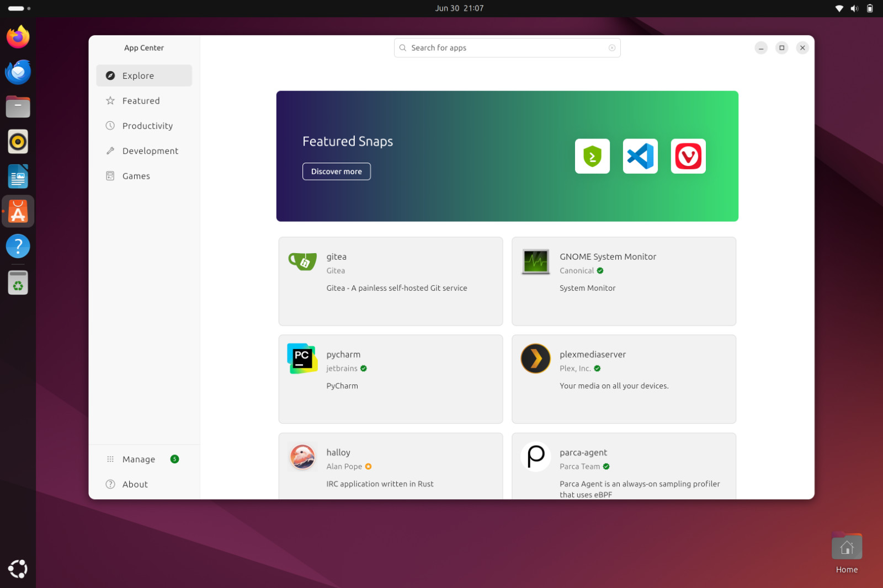This screenshot has height=588, width=883.
Task: Clear the search field with the X icon
Action: 611,48
